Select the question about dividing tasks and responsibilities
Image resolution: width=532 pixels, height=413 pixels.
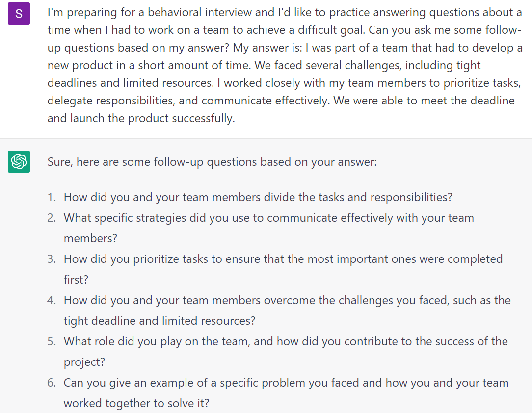(258, 197)
